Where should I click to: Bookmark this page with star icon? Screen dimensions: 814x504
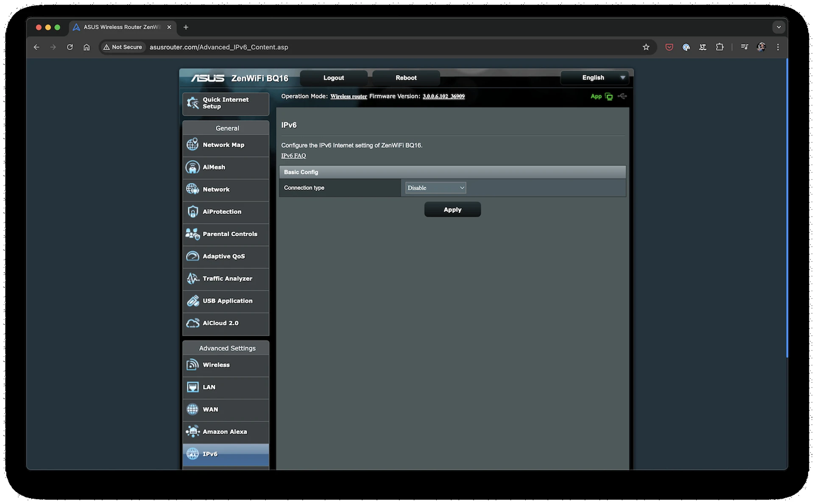tap(646, 47)
